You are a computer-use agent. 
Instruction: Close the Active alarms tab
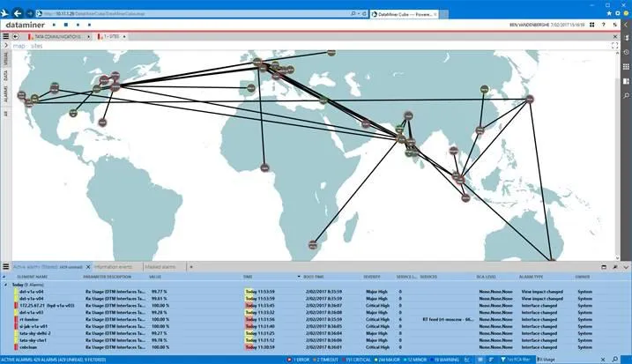point(88,267)
